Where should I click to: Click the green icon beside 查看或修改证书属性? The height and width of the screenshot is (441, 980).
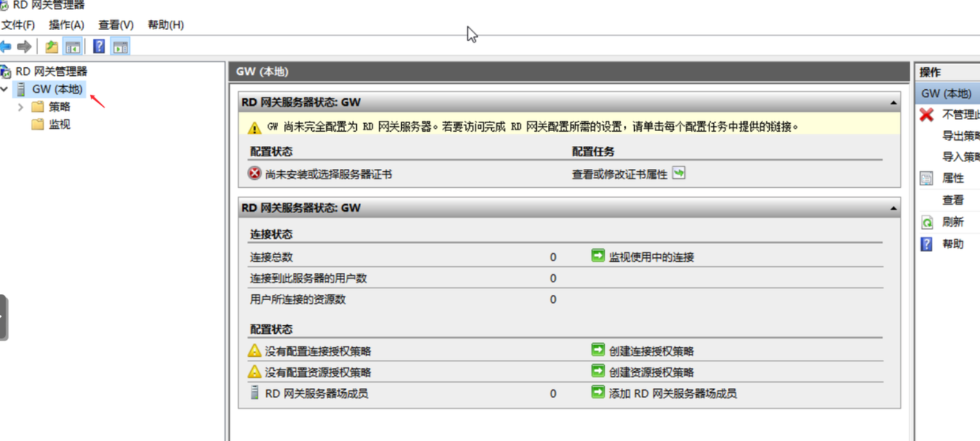(x=679, y=173)
